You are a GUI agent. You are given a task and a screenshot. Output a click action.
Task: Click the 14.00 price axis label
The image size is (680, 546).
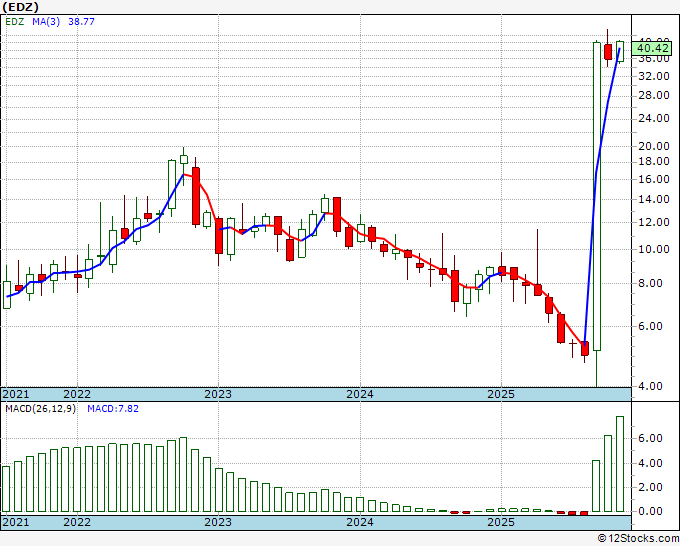[x=653, y=199]
